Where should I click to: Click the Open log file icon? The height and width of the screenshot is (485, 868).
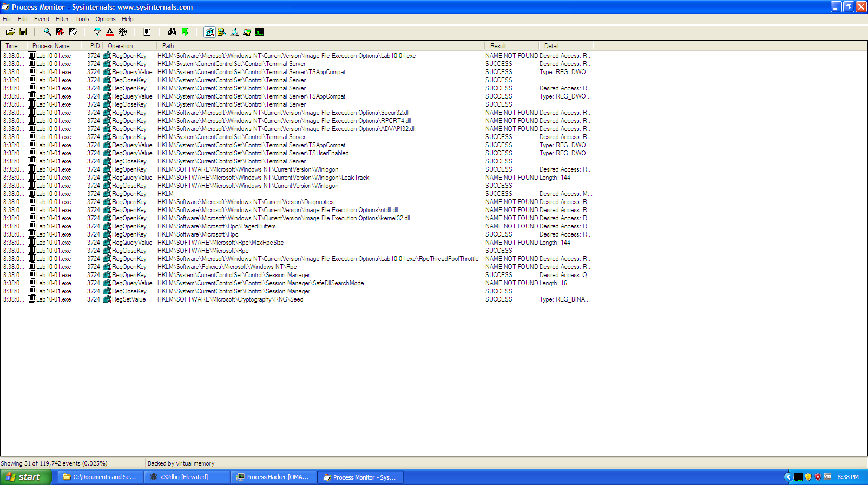(10, 32)
